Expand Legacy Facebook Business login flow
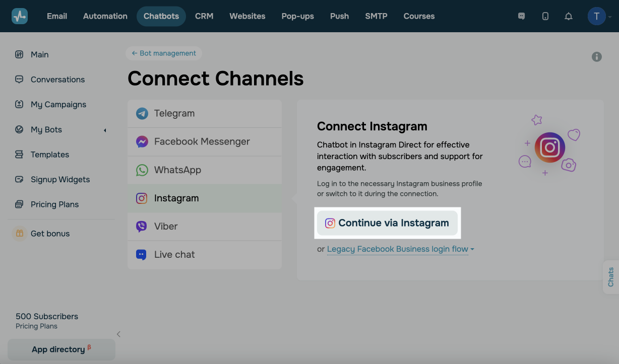This screenshot has width=619, height=364. coord(401,249)
